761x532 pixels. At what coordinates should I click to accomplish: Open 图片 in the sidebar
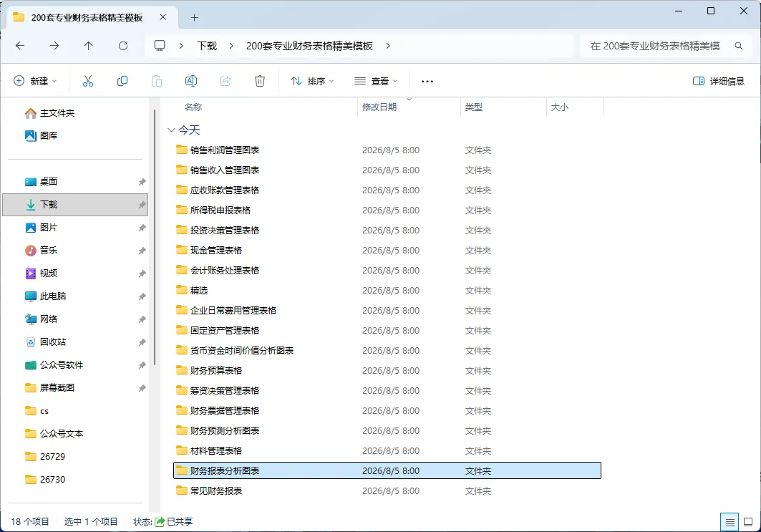75,227
